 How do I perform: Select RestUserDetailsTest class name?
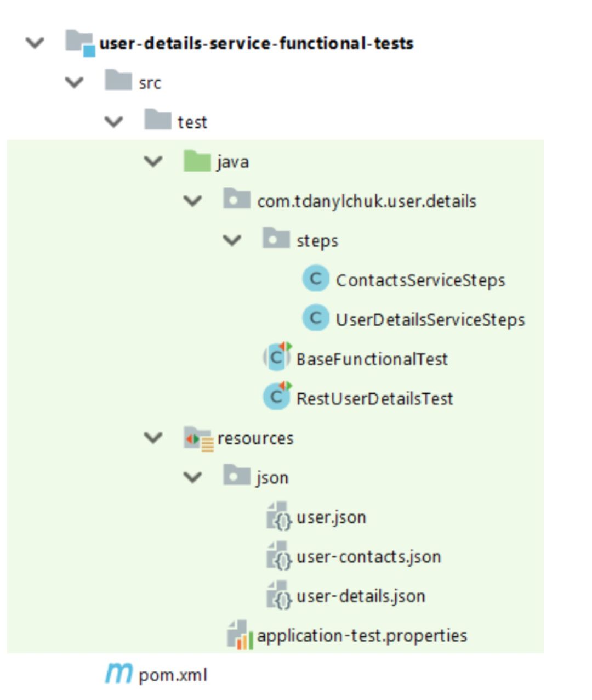[375, 398]
